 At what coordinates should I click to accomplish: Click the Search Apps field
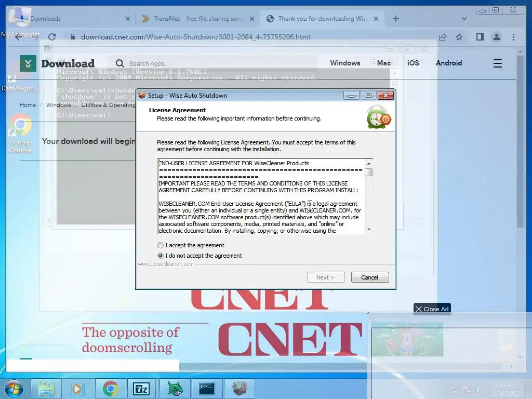pyautogui.click(x=217, y=63)
